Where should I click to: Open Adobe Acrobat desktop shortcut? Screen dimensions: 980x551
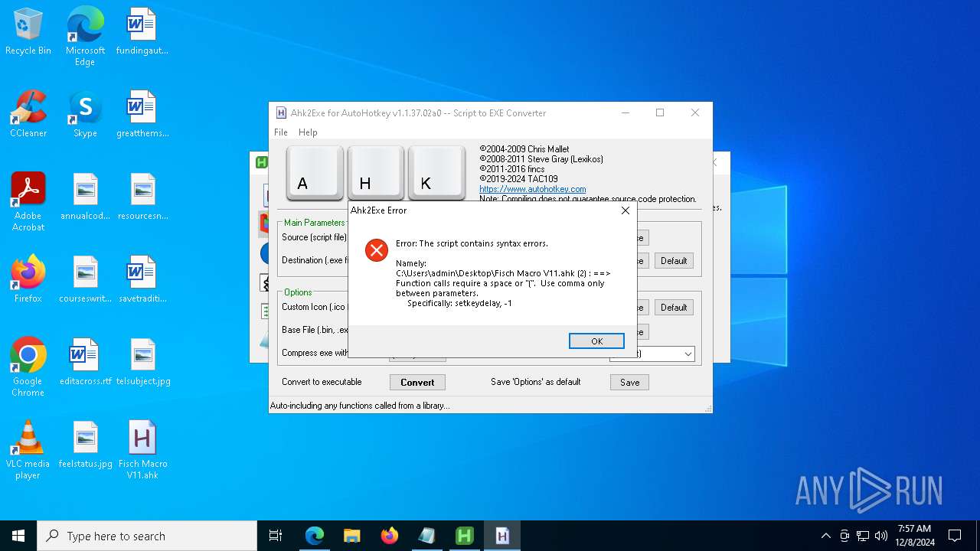click(x=28, y=202)
